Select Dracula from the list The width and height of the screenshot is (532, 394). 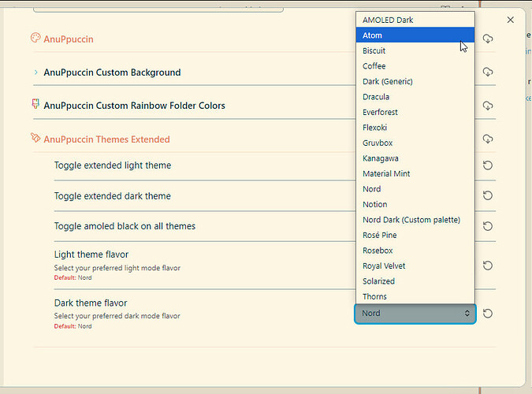415,97
